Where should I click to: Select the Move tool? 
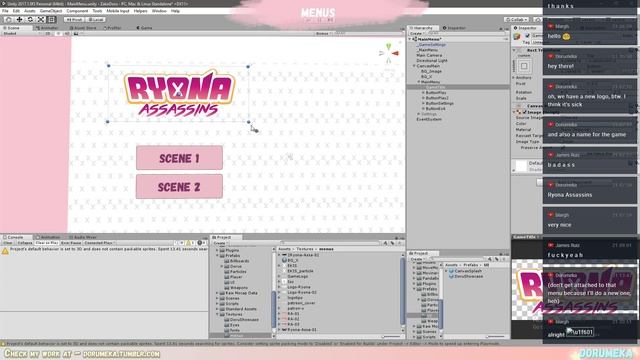[x=19, y=19]
